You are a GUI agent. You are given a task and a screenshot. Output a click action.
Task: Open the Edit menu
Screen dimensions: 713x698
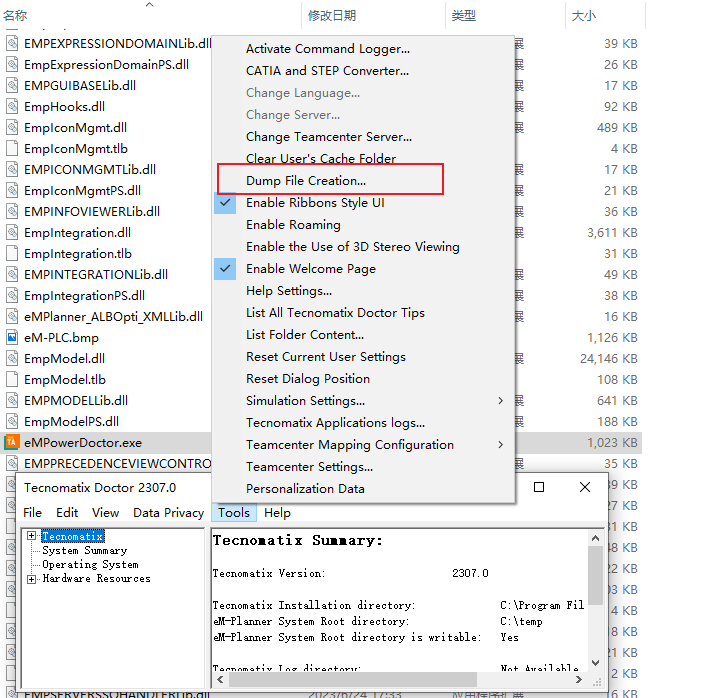[x=67, y=513]
